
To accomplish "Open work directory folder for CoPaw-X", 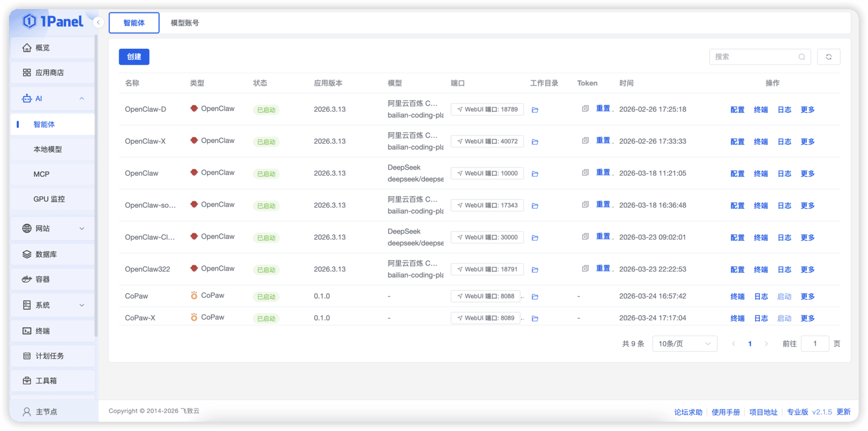I will (535, 319).
